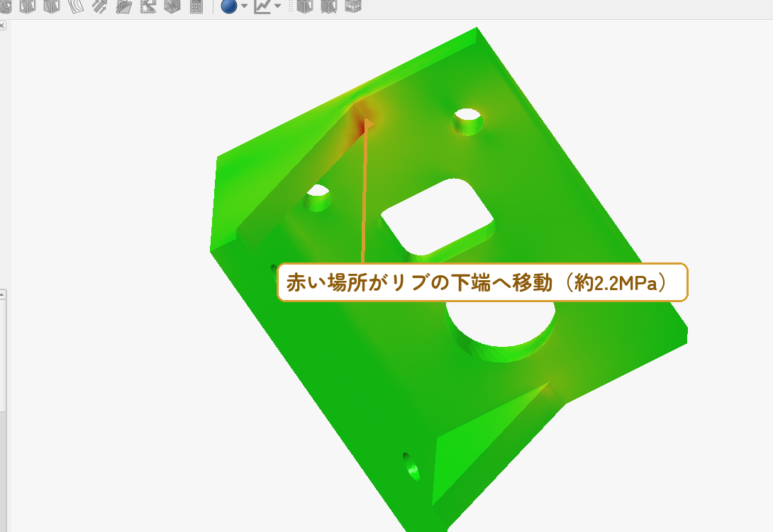Click the crossed-out box toolbar icon
Viewport: 773px width, 532px height.
329,6
